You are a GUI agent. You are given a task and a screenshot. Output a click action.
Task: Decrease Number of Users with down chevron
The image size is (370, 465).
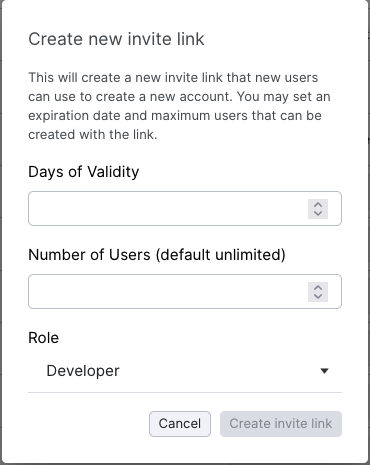coord(318,296)
